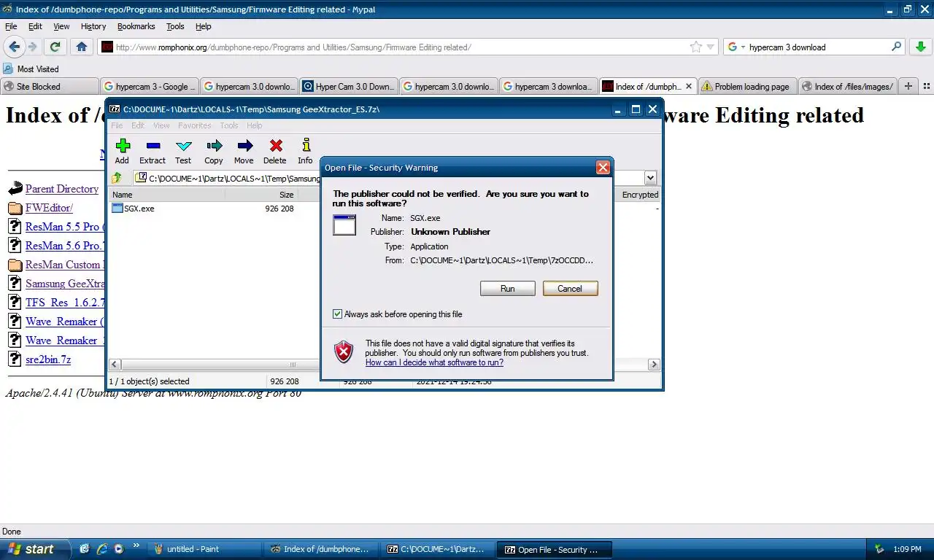Sort 7-Zip list by Size column
This screenshot has height=560, width=934.
[x=260, y=195]
